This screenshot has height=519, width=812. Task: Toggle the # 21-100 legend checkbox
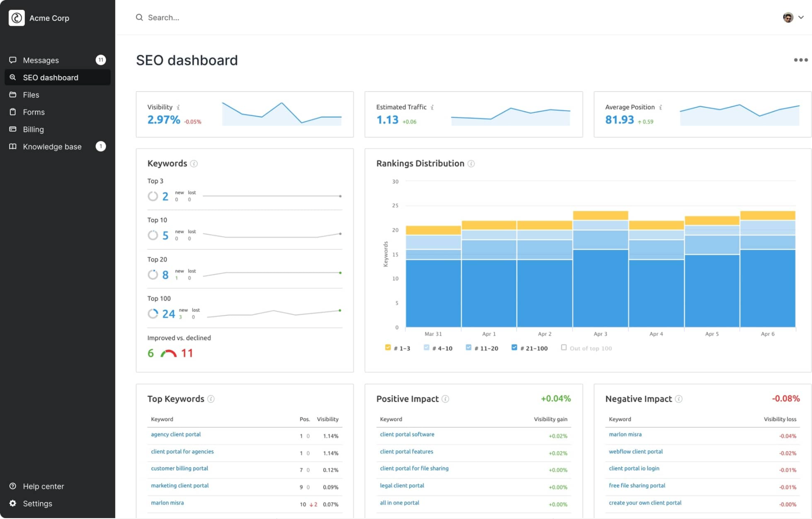coord(514,348)
